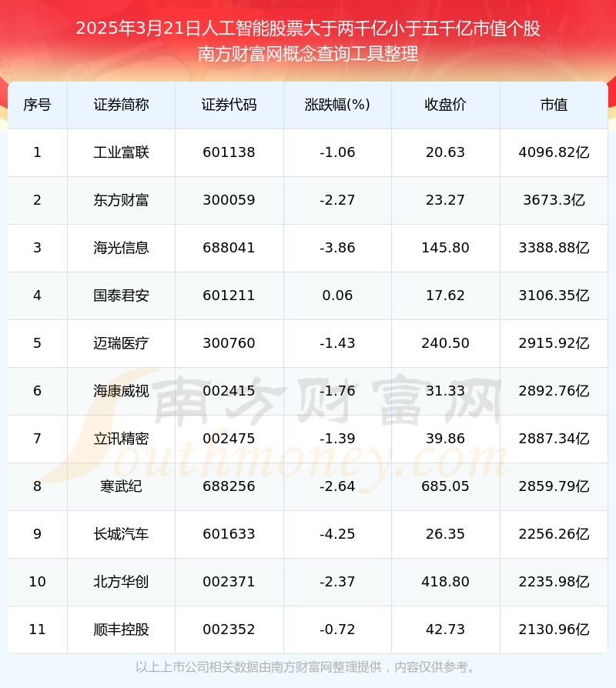Click subtitle 南方财富网概念查询工具整理

[308, 54]
